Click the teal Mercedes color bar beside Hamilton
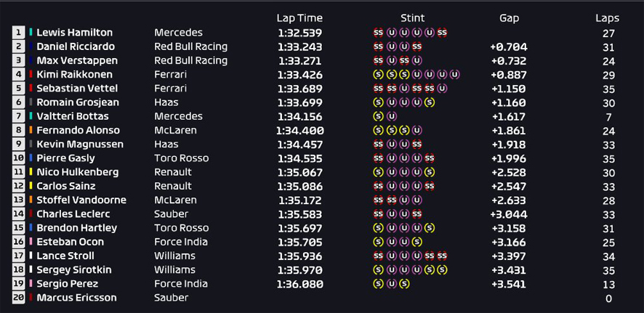The width and height of the screenshot is (644, 313). click(x=31, y=33)
